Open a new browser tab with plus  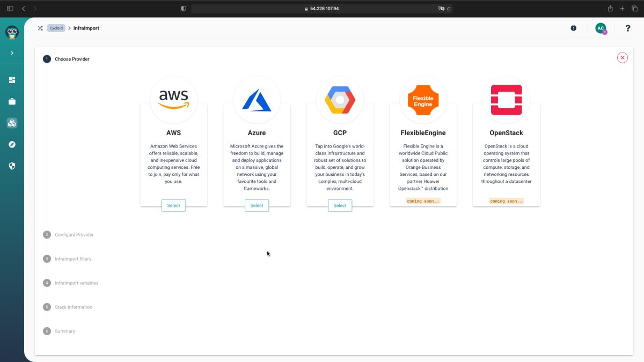pyautogui.click(x=622, y=9)
